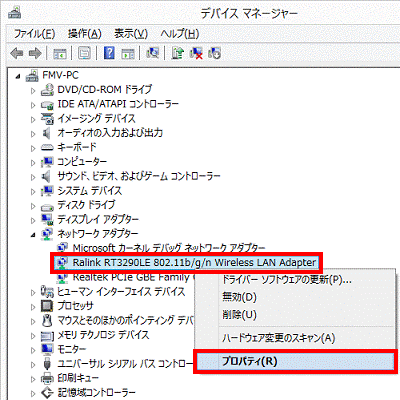Select Microsoft カーネル デバッグ ネットワーク アダプター
Viewport: 400px width, 400px height.
pos(169,248)
